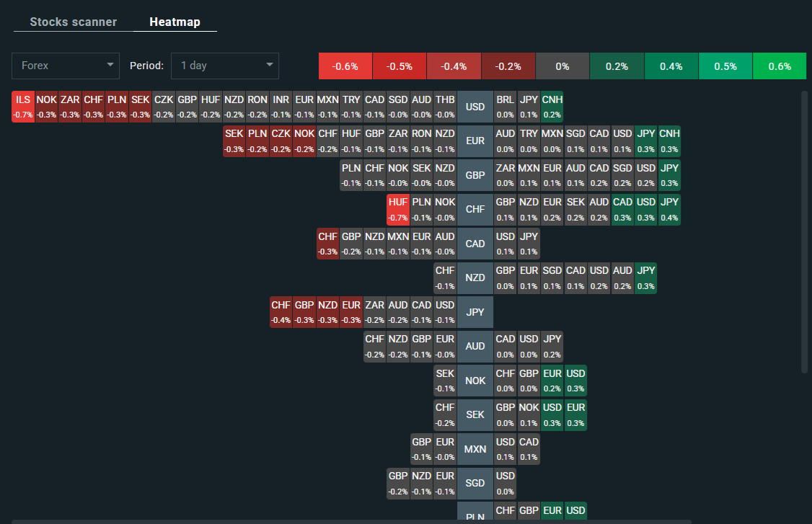
Task: Click the CAD 0.3% tile in CHF row
Action: [622, 209]
